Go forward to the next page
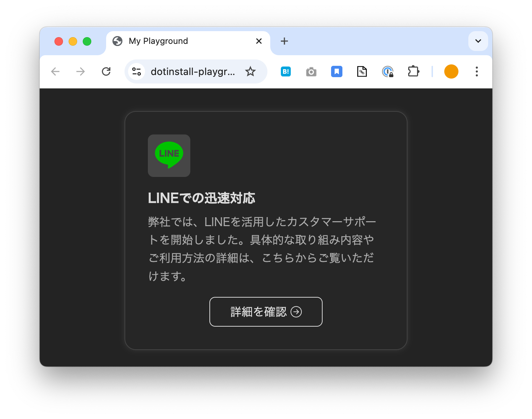This screenshot has width=532, height=419. coord(81,71)
